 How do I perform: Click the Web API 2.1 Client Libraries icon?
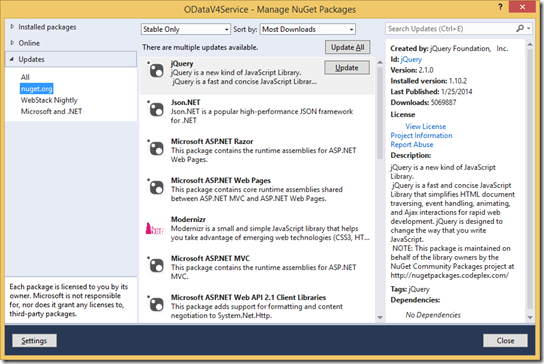point(156,304)
